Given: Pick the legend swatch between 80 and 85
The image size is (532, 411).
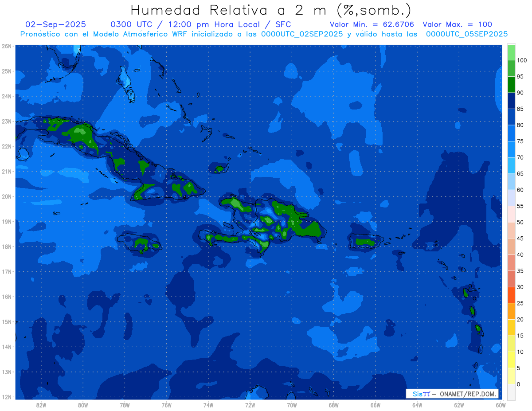Looking at the screenshot, I should point(511,117).
